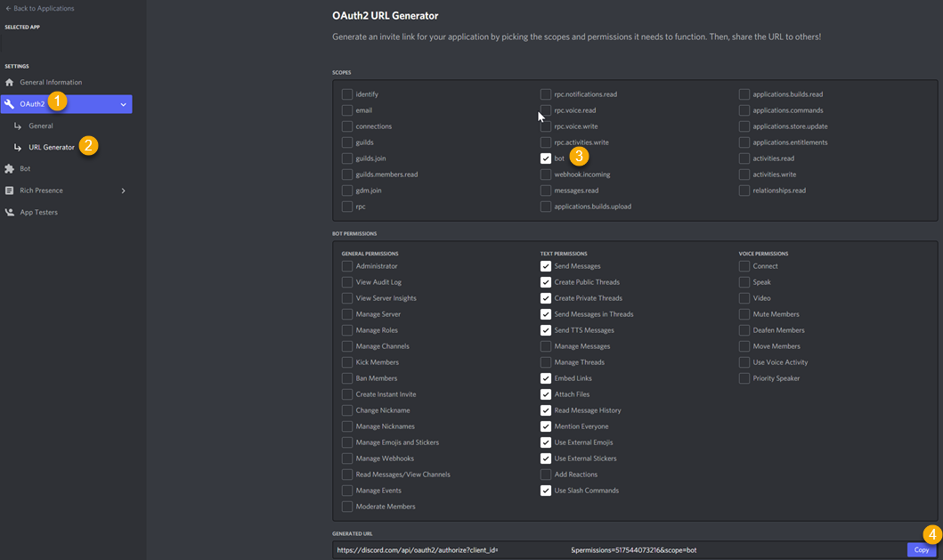
Task: Enable the messages.read scope
Action: pyautogui.click(x=546, y=191)
